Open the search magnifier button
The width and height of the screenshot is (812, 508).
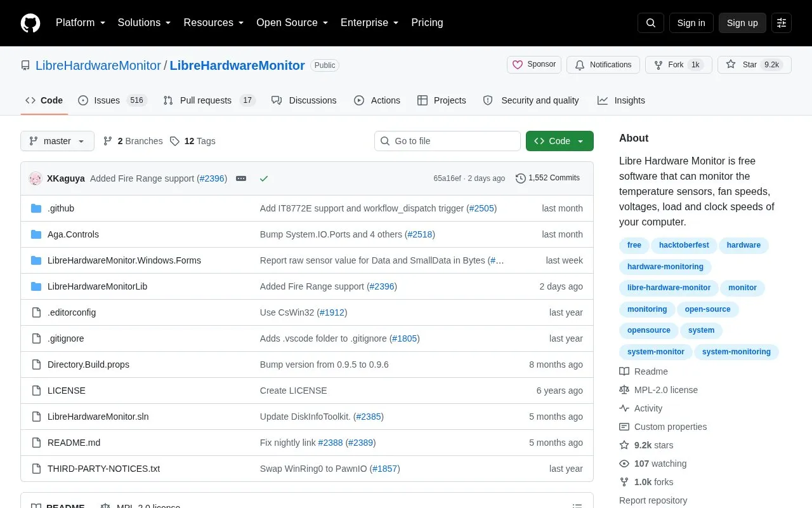pos(651,23)
